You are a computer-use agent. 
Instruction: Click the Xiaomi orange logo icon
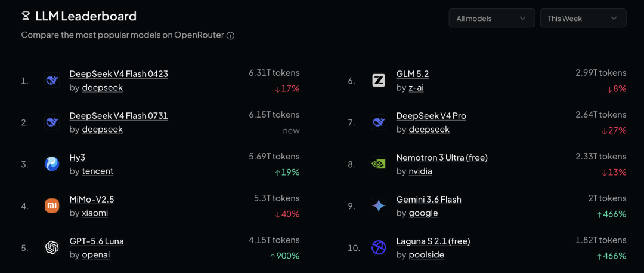52,206
